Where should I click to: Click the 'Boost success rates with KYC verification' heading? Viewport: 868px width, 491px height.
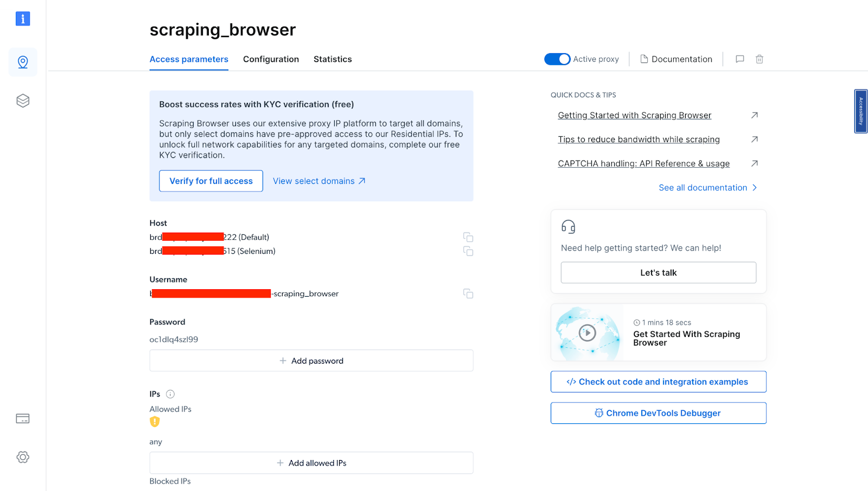pos(256,104)
